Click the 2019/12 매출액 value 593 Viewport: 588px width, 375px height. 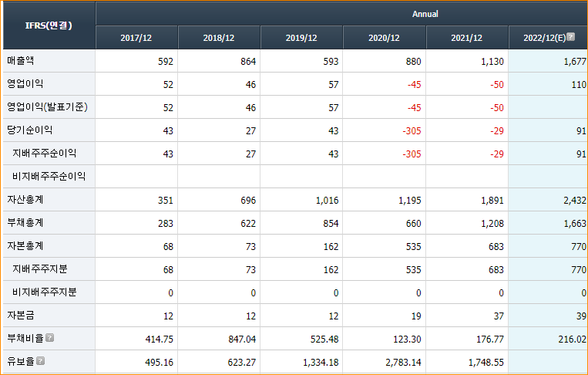(331, 62)
